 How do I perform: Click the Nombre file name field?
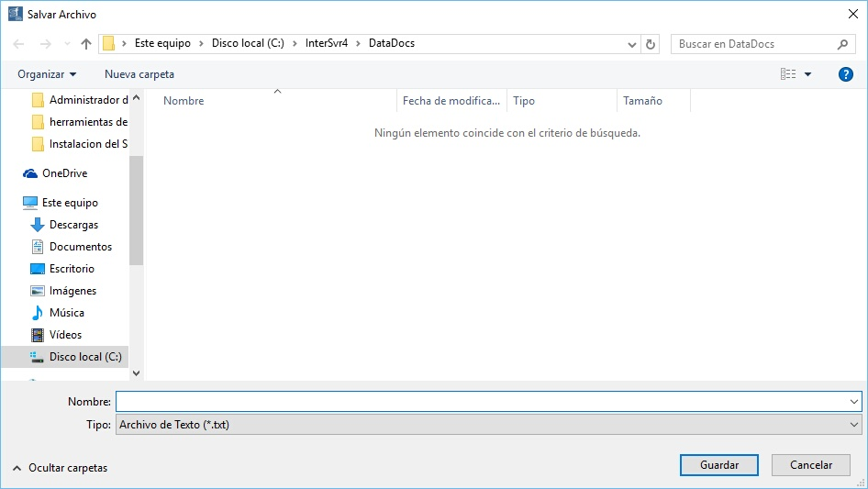[x=482, y=402]
